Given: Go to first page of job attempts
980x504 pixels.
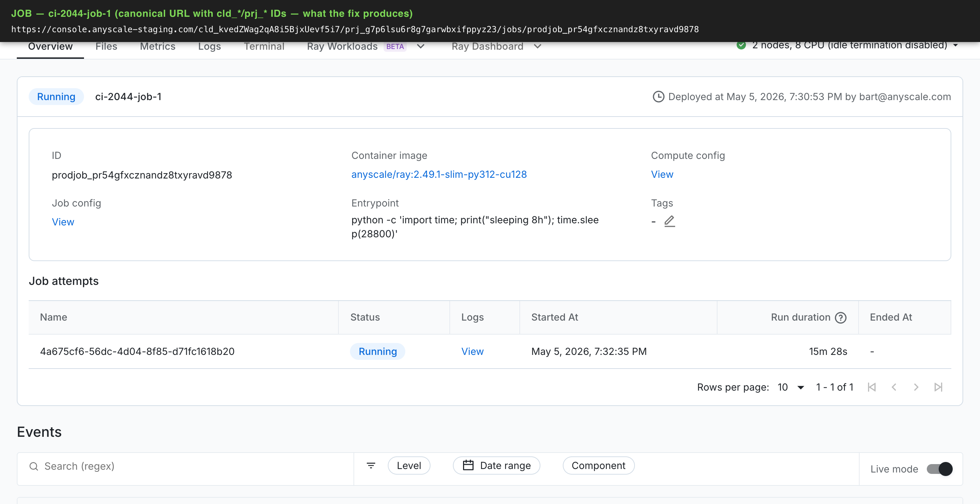Looking at the screenshot, I should point(871,387).
